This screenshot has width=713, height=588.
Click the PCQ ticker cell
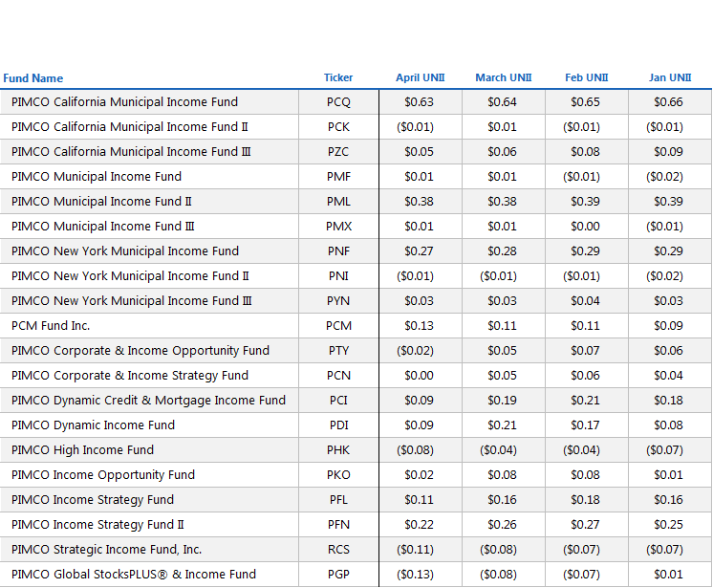[338, 102]
